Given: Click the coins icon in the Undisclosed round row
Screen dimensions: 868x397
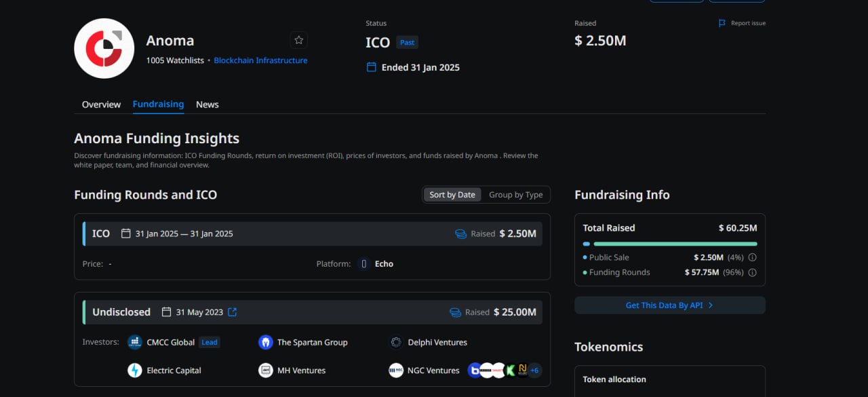Looking at the screenshot, I should coord(456,312).
